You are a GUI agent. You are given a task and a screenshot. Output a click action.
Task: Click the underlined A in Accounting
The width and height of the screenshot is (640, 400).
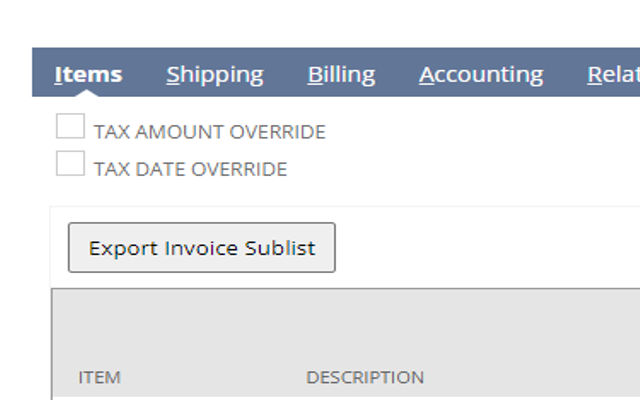tap(426, 75)
